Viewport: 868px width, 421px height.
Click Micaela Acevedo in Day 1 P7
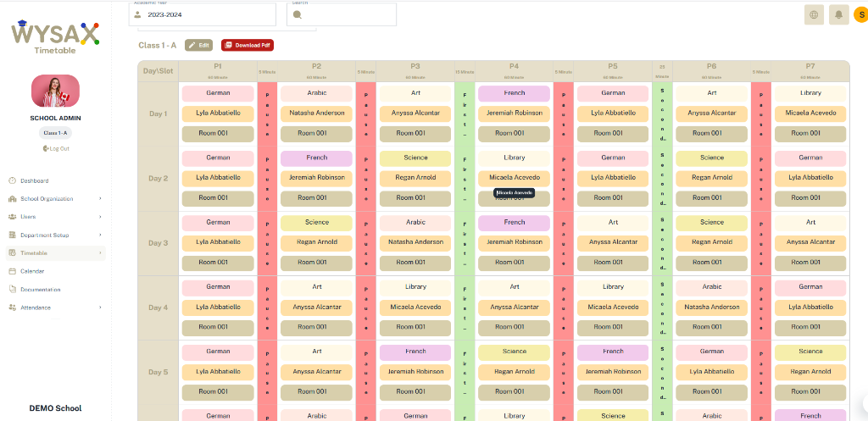click(810, 114)
